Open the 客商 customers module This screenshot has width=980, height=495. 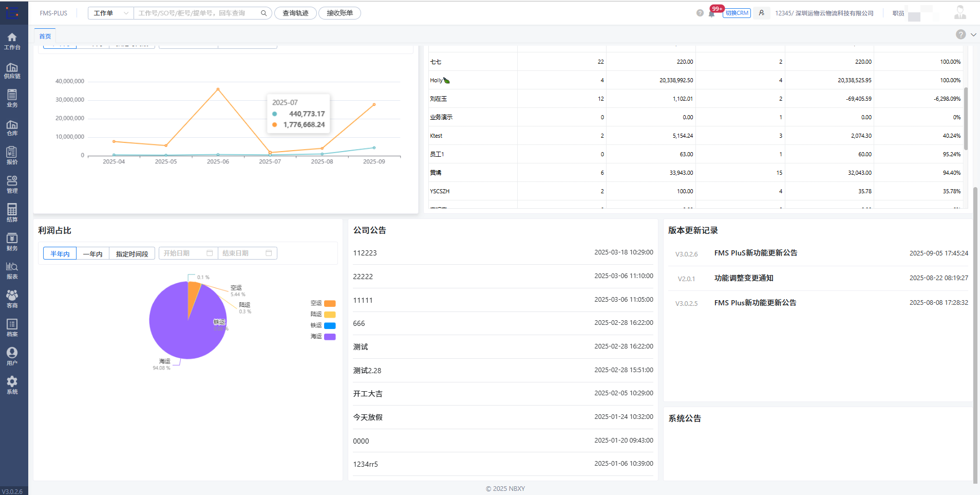(13, 299)
